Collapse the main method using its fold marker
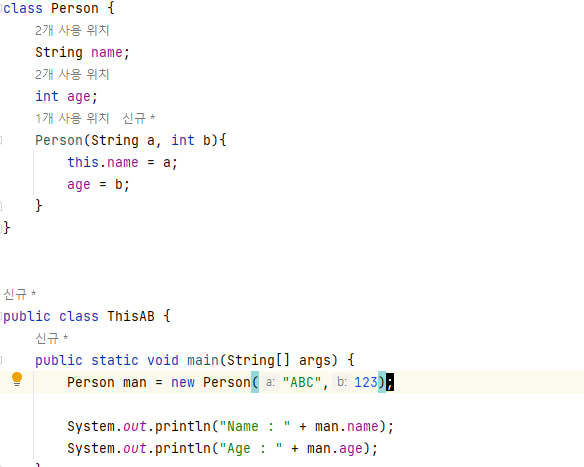Image resolution: width=584 pixels, height=467 pixels. (1, 360)
